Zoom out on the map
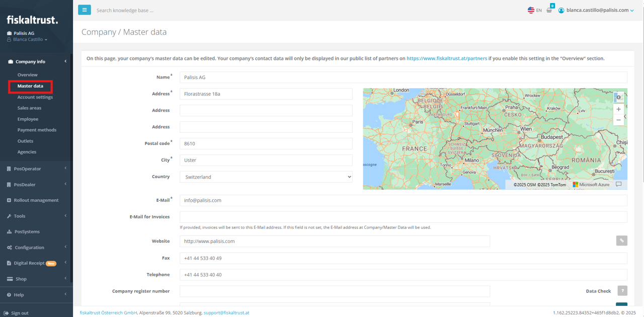Viewport: 644px width, 317px height. 618,120
